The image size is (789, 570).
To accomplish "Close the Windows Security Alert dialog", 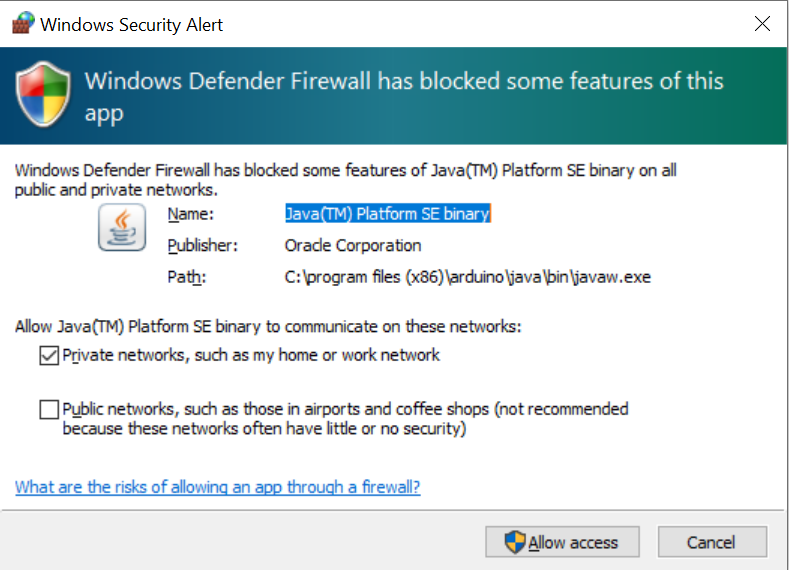I will click(762, 23).
